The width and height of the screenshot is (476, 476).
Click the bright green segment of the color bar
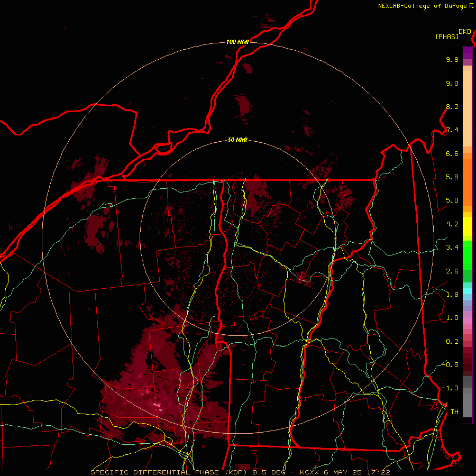pyautogui.click(x=467, y=255)
